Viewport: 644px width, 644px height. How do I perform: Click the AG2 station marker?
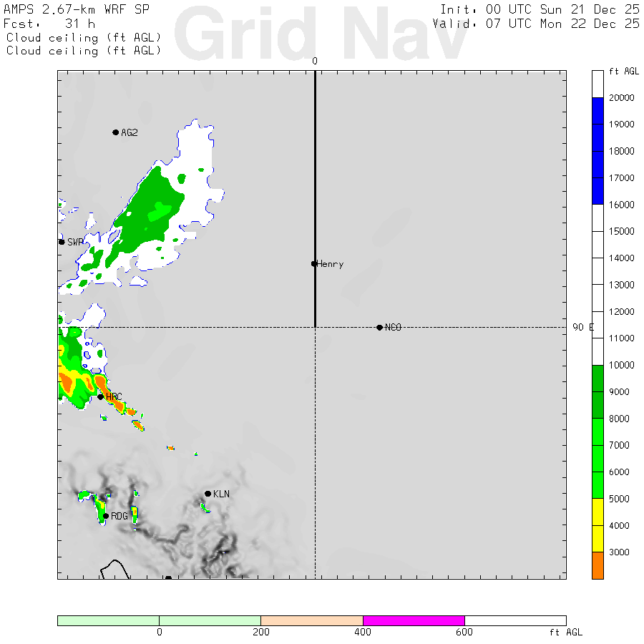116,132
